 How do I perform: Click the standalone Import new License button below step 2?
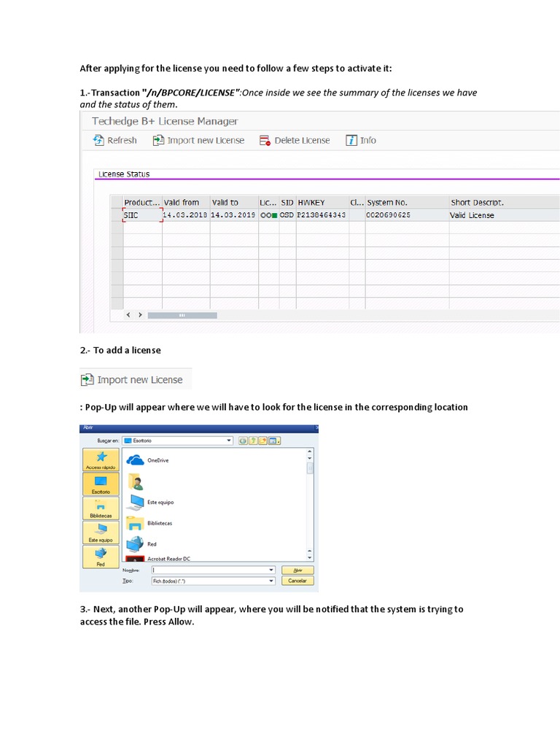click(136, 379)
